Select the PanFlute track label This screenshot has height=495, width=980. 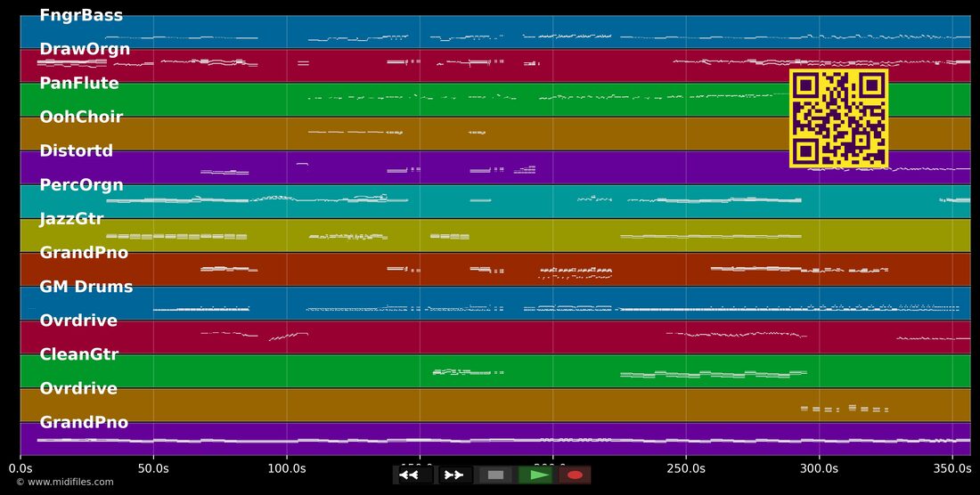pos(79,83)
